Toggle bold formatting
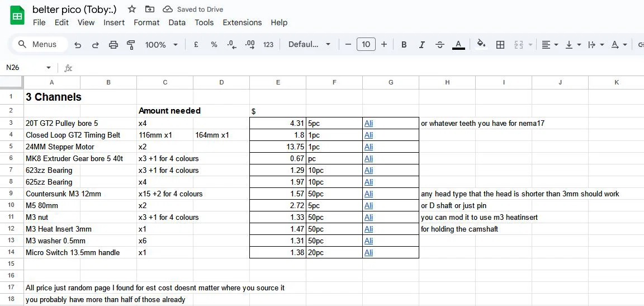This screenshot has width=644, height=306. click(404, 45)
